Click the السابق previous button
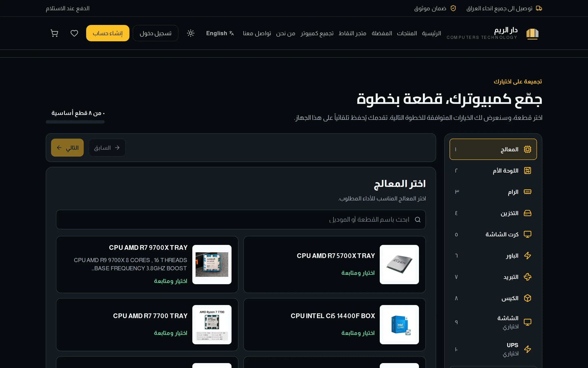The height and width of the screenshot is (368, 588). coord(107,148)
